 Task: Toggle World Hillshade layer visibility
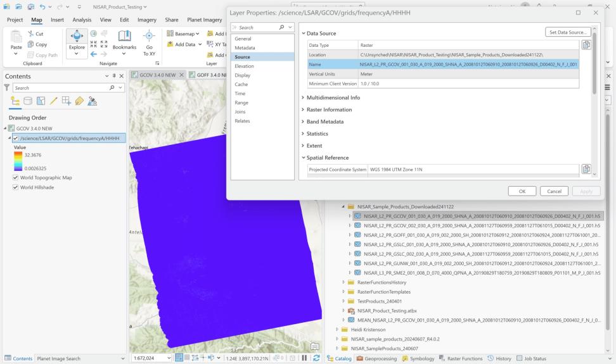(x=15, y=187)
